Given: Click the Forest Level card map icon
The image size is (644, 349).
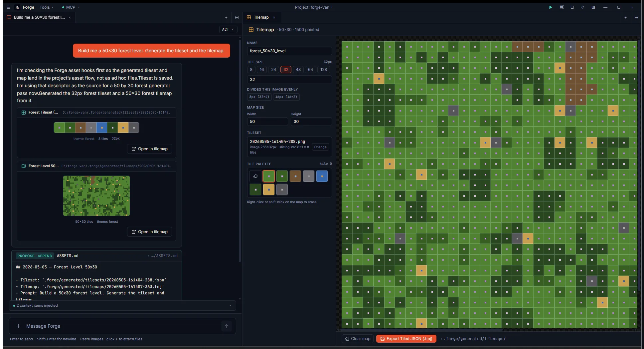Looking at the screenshot, I should point(24,166).
